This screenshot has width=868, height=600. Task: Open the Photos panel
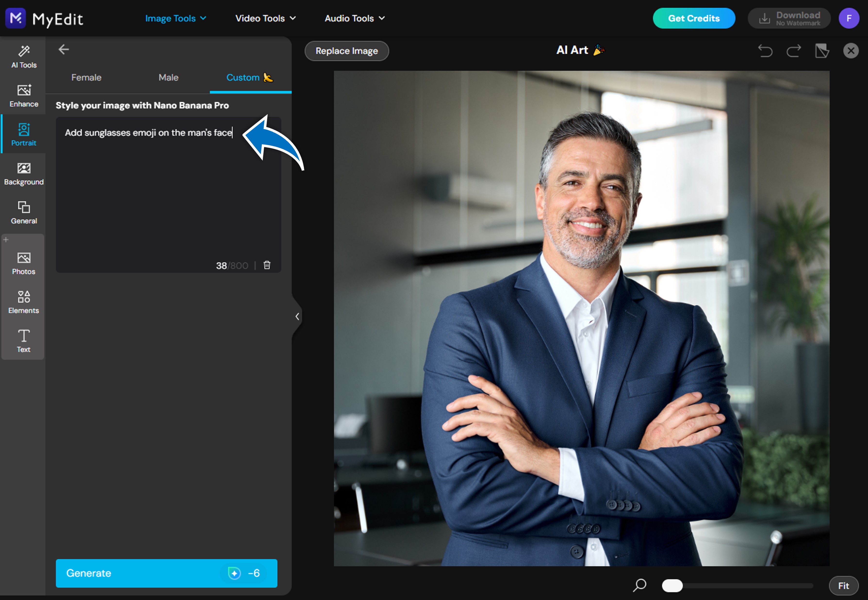(24, 263)
